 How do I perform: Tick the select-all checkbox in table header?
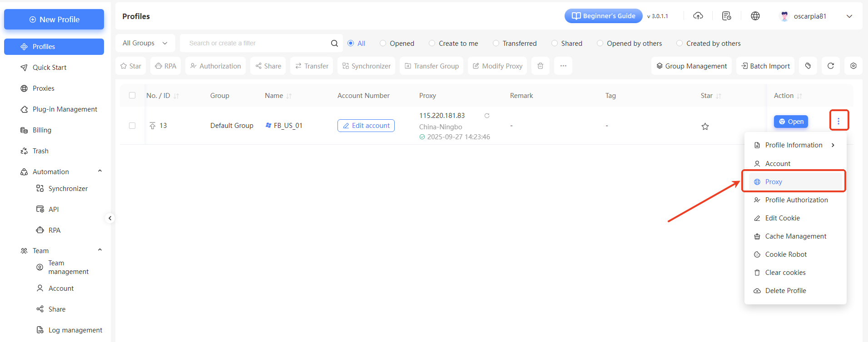[x=132, y=95]
